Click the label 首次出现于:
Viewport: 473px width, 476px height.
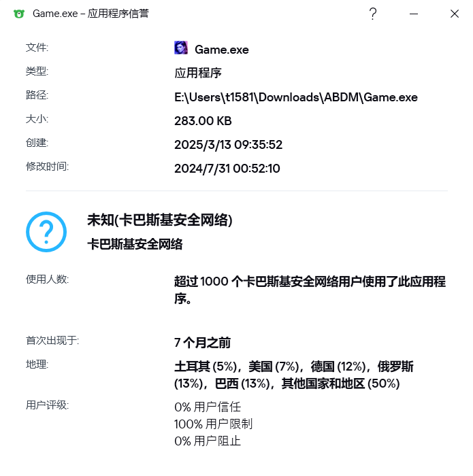52,341
